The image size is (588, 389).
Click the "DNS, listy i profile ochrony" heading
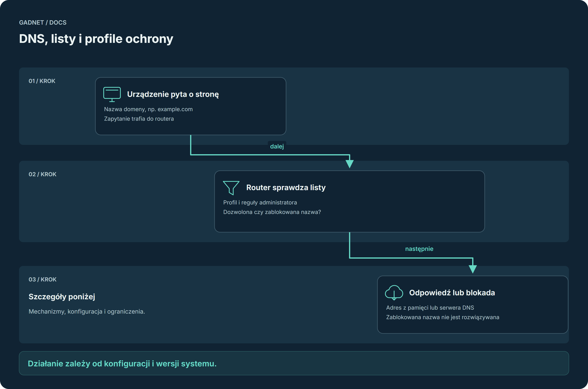(96, 39)
